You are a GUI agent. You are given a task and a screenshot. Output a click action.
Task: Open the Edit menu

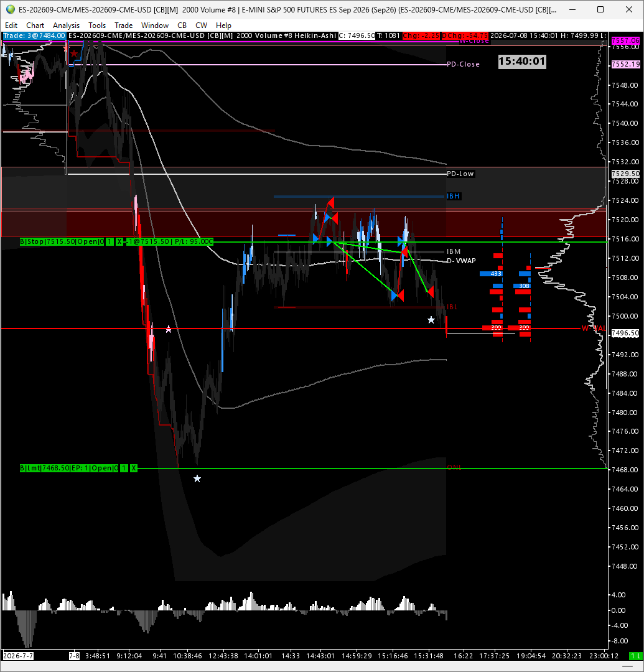[x=11, y=26]
